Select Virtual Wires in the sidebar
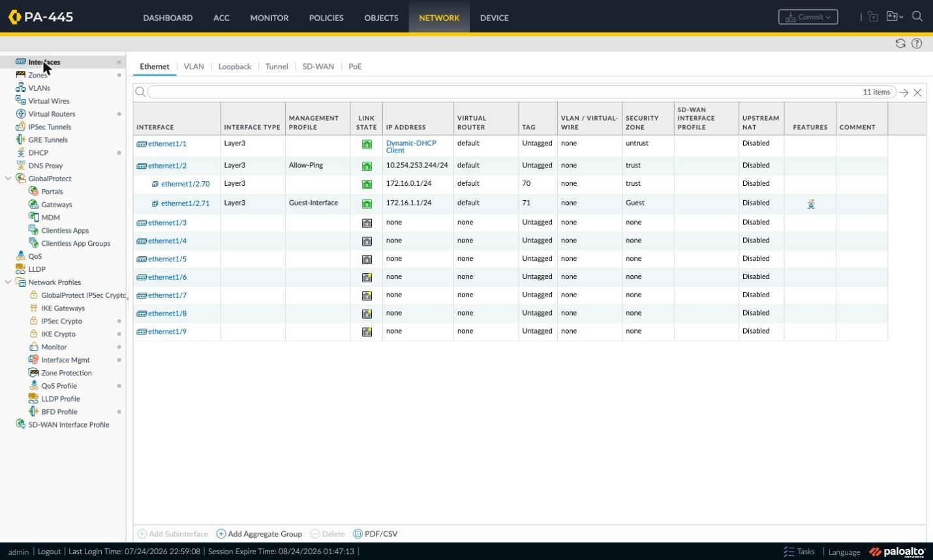This screenshot has width=933, height=560. pyautogui.click(x=49, y=101)
